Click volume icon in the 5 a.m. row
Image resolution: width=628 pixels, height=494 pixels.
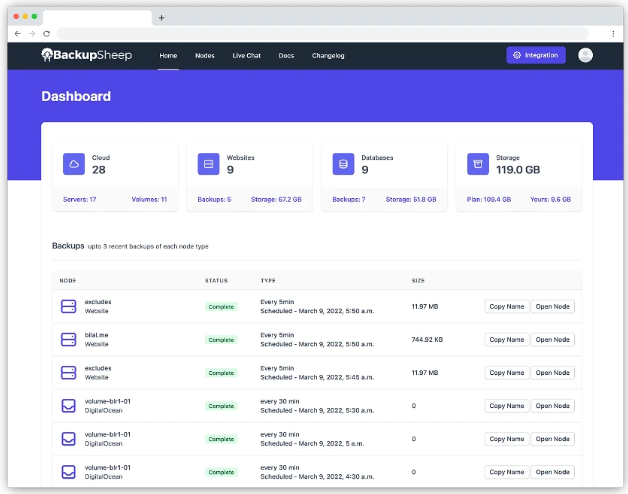(x=68, y=439)
